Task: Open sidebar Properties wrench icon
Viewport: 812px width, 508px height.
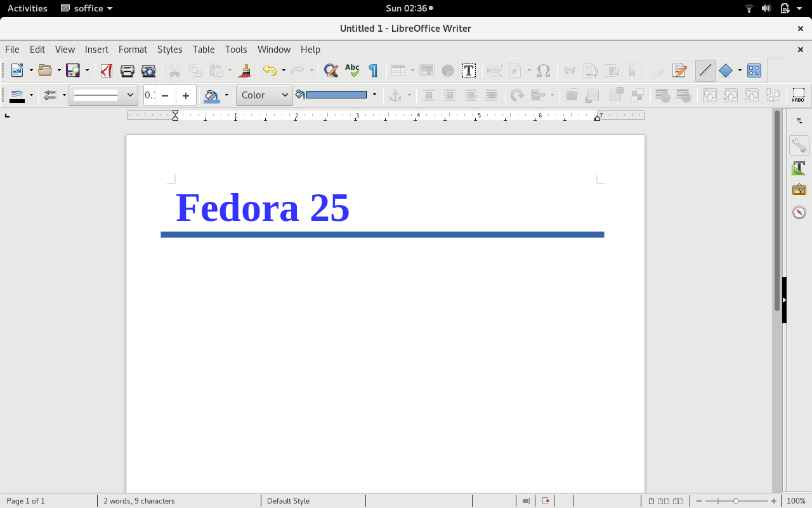Action: (x=799, y=145)
